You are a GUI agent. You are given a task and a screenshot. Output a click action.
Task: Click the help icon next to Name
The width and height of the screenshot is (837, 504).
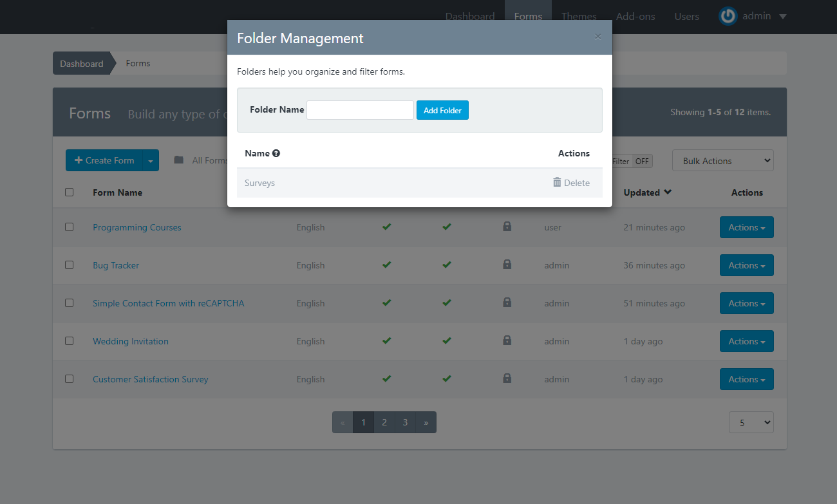click(x=276, y=153)
